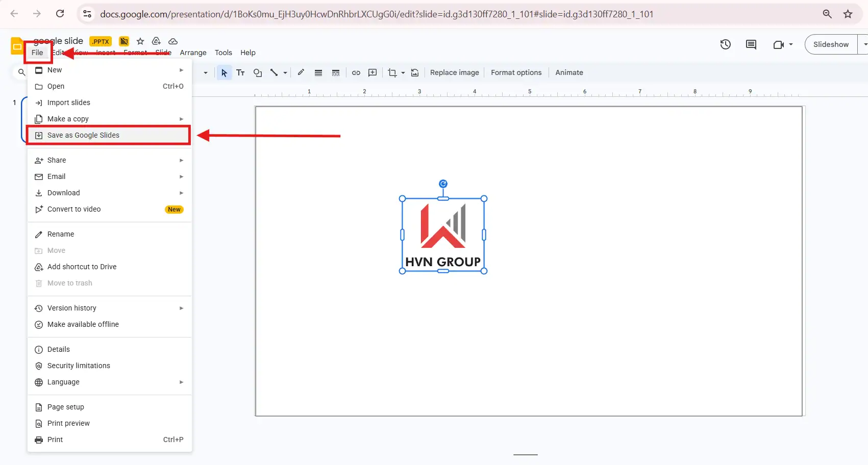Click the Animate button
Screen dimensions: 868x465
coord(569,72)
